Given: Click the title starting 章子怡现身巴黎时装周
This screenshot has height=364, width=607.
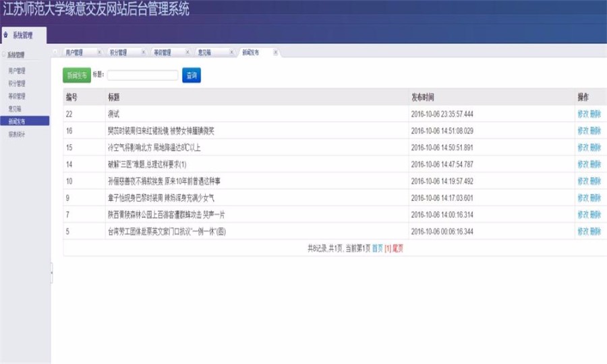Looking at the screenshot, I should point(161,198).
